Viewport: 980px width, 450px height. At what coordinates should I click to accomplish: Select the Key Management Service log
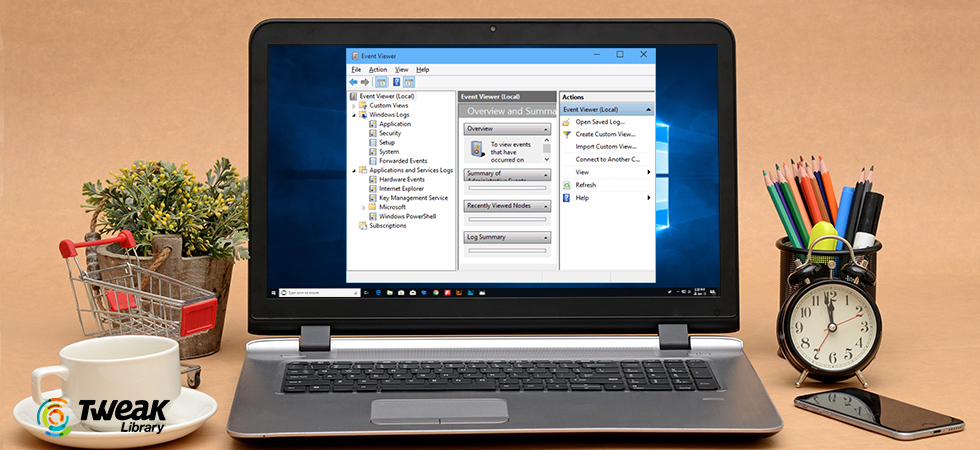[413, 198]
